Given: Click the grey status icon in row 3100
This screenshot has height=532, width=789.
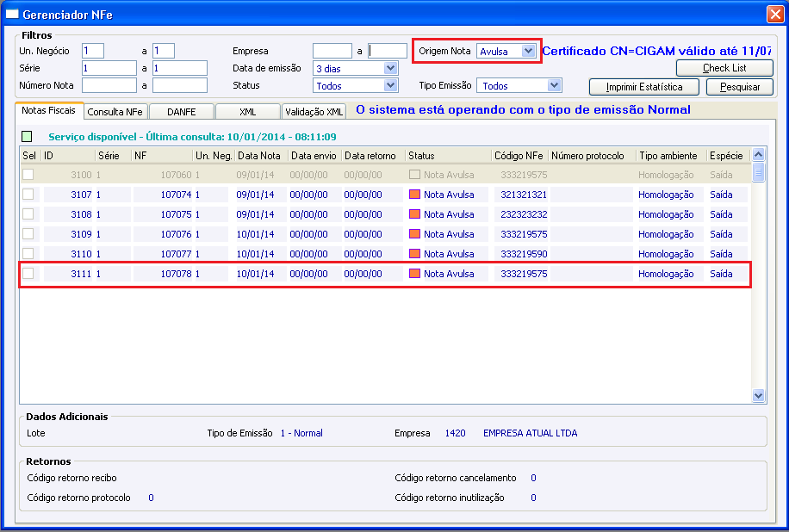Looking at the screenshot, I should pyautogui.click(x=414, y=175).
